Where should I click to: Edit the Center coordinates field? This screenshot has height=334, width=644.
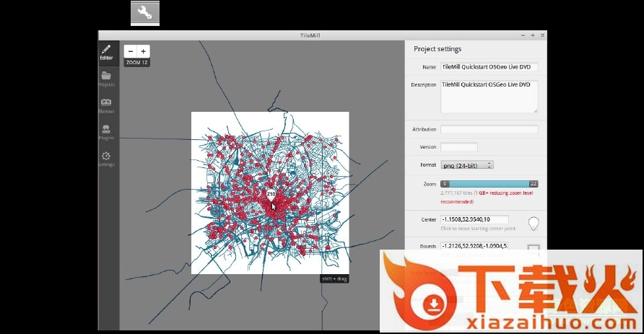coord(474,219)
